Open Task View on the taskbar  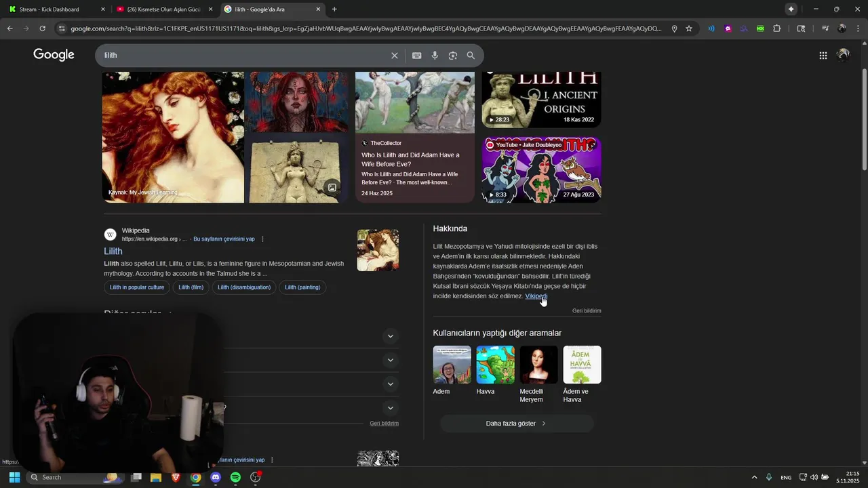coord(136,477)
